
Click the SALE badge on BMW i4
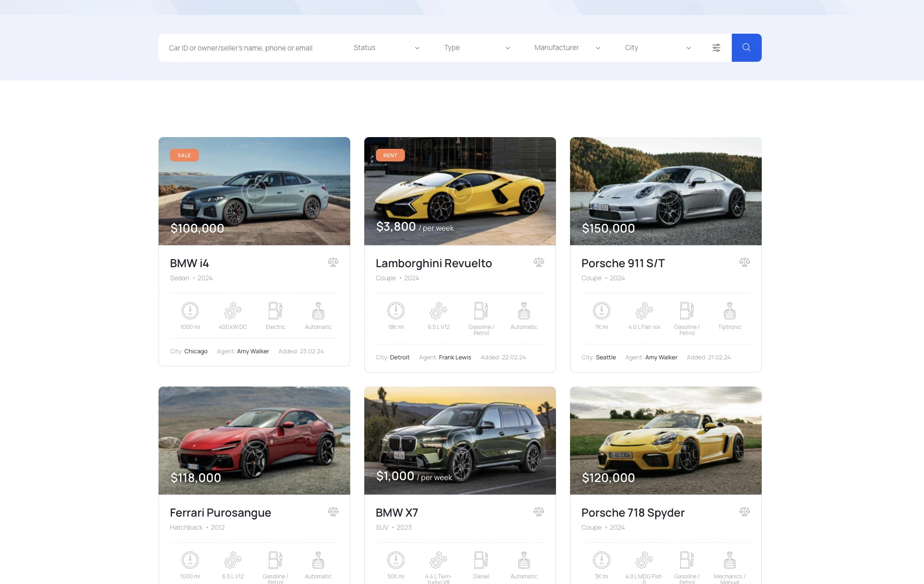click(x=184, y=155)
